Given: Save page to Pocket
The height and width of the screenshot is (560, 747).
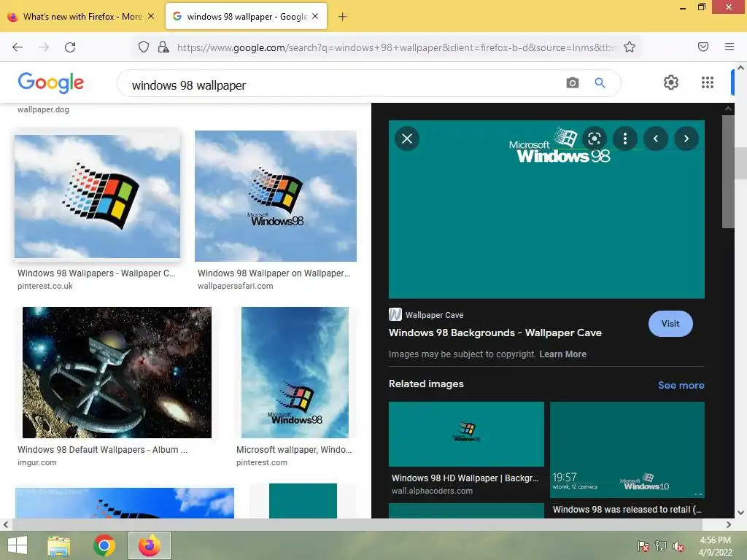Looking at the screenshot, I should point(703,47).
